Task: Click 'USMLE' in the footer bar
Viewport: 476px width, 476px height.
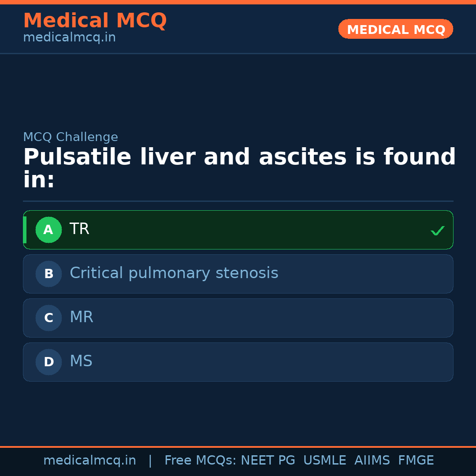Action: [325, 460]
